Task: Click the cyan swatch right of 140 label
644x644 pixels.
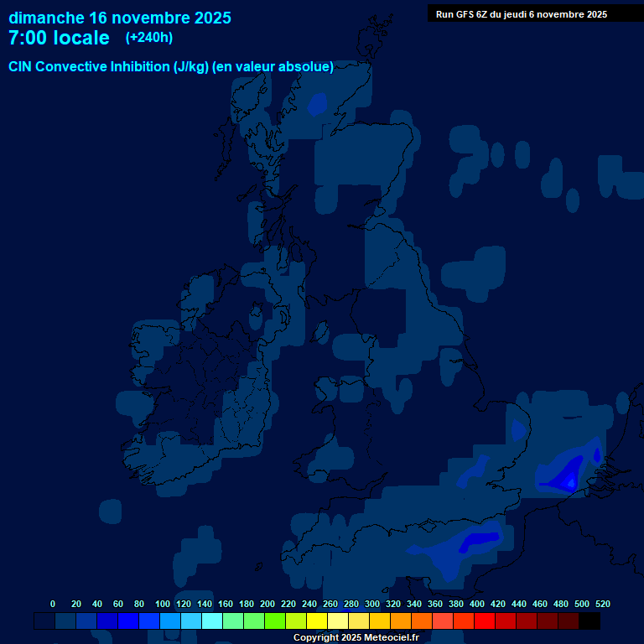Action: 212,621
